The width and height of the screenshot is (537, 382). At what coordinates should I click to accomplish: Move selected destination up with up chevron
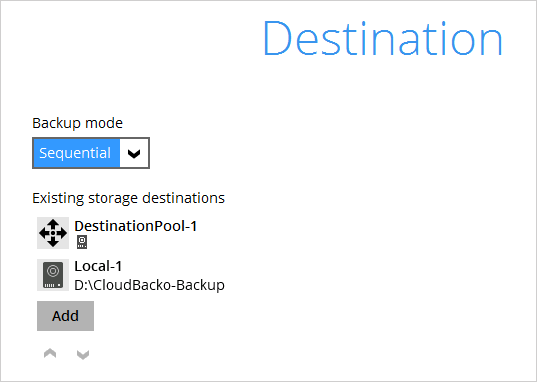point(50,354)
